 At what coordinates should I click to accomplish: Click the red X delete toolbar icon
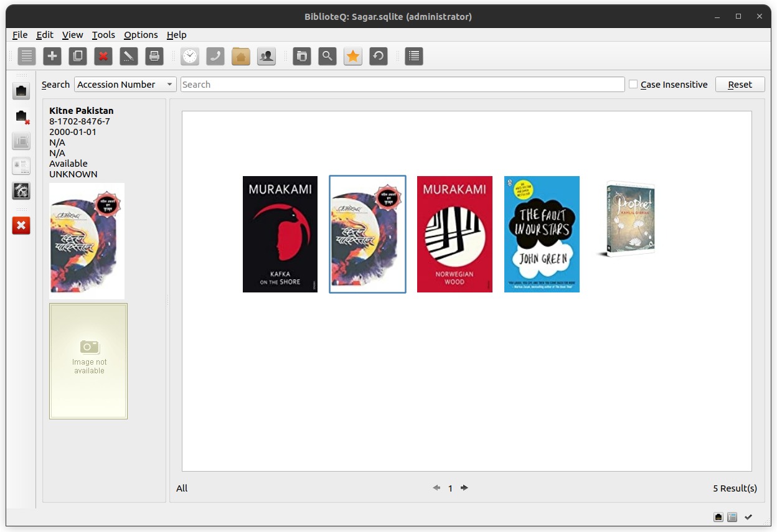(x=103, y=57)
